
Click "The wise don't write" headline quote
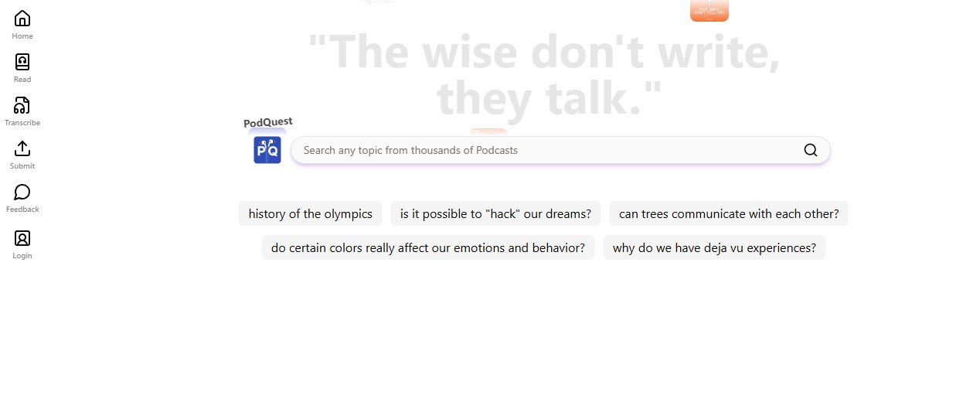543,75
